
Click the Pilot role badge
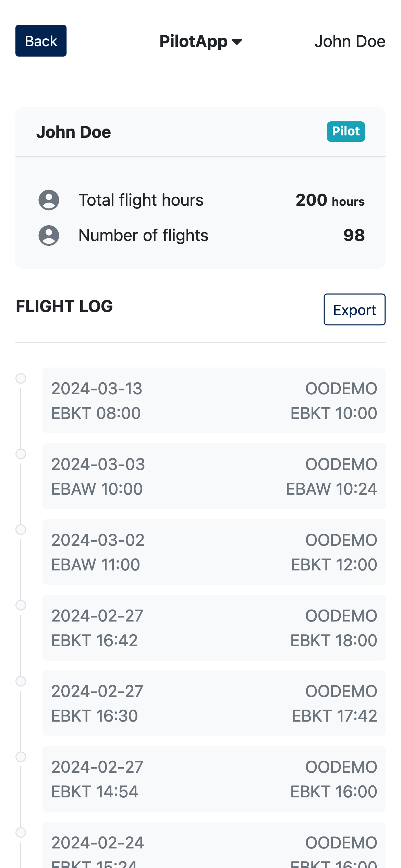tap(345, 132)
